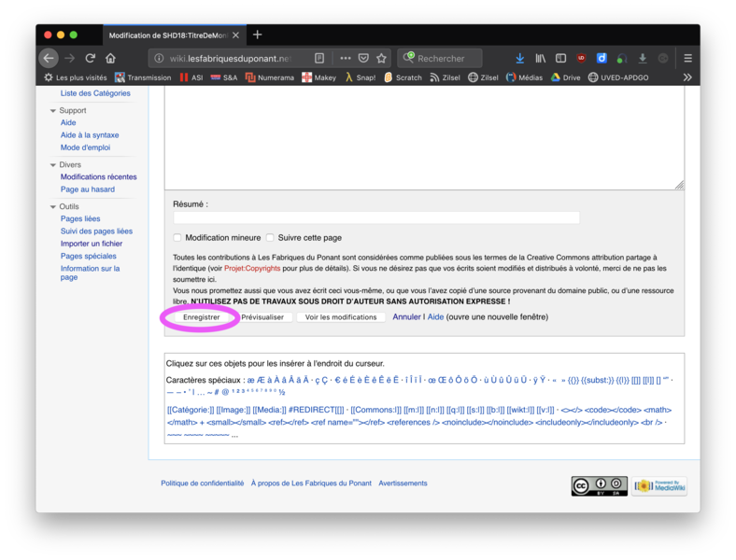736x560 pixels.
Task: Click the Creative Commons license badge
Action: 599,485
